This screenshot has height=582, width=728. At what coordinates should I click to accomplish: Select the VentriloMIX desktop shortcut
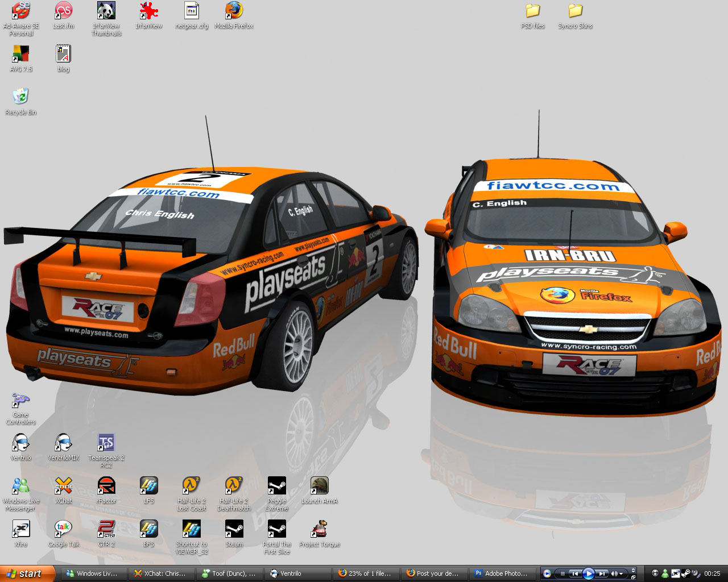63,447
